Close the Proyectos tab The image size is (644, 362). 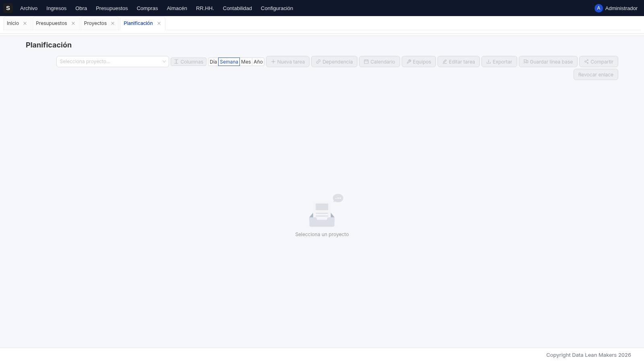click(x=113, y=23)
